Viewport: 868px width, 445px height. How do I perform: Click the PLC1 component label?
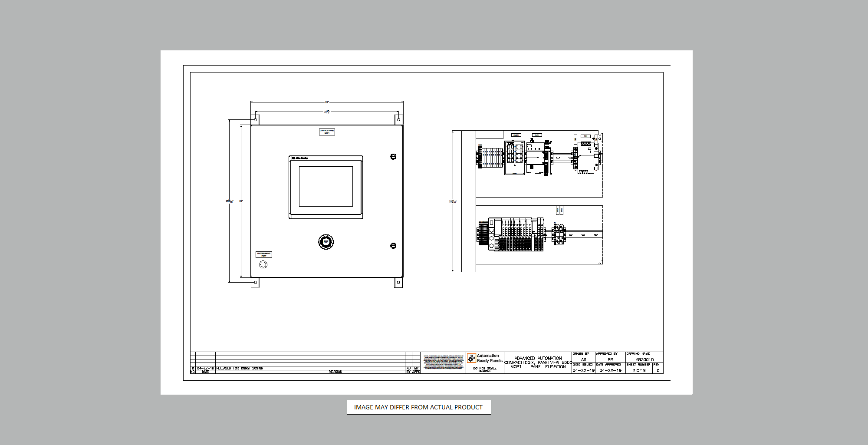[x=537, y=135]
